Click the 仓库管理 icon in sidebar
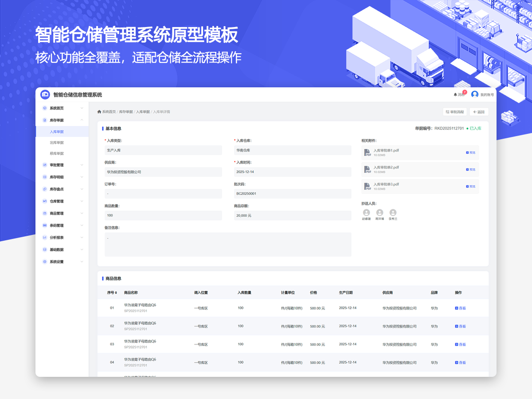This screenshot has width=532, height=399. pos(44,201)
